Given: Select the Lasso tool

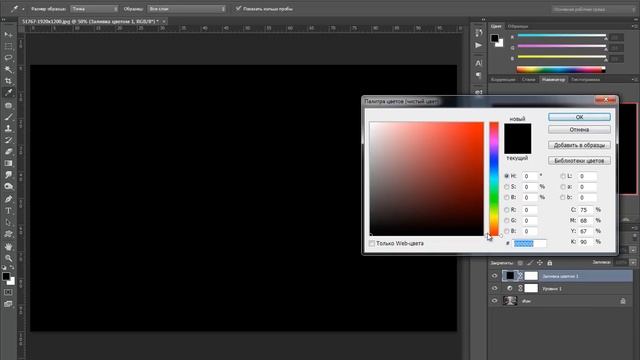Looking at the screenshot, I should point(8,58).
